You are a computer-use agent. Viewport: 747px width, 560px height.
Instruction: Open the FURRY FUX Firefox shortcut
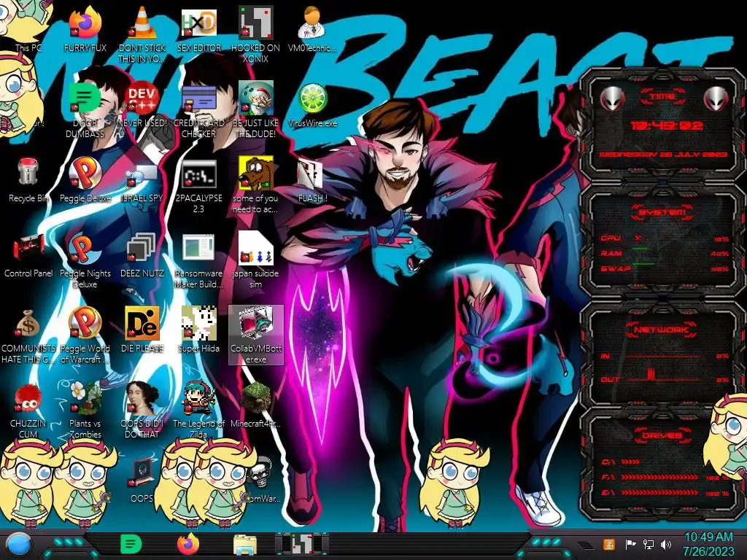pyautogui.click(x=85, y=29)
